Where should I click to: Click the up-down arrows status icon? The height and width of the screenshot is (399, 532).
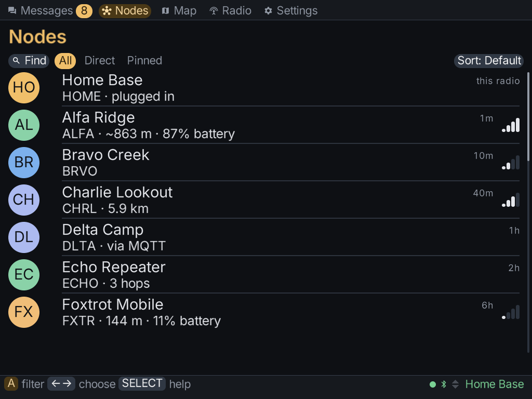coord(455,384)
